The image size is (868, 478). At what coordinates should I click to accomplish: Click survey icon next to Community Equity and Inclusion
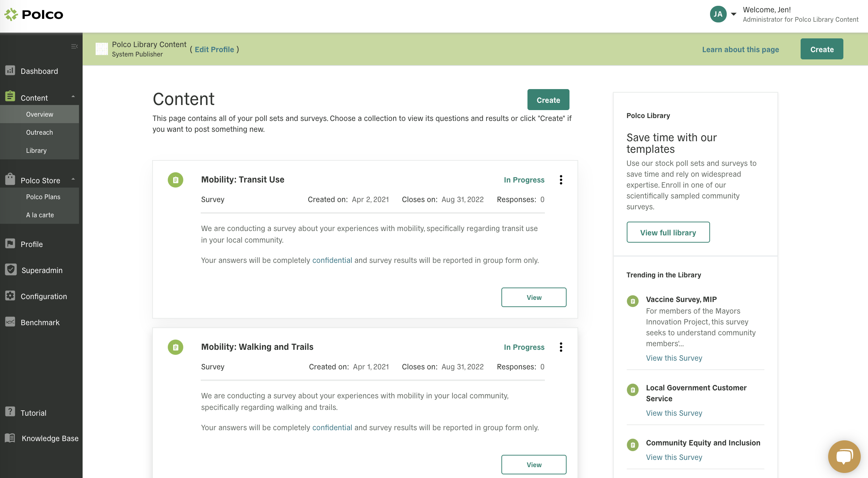(633, 445)
